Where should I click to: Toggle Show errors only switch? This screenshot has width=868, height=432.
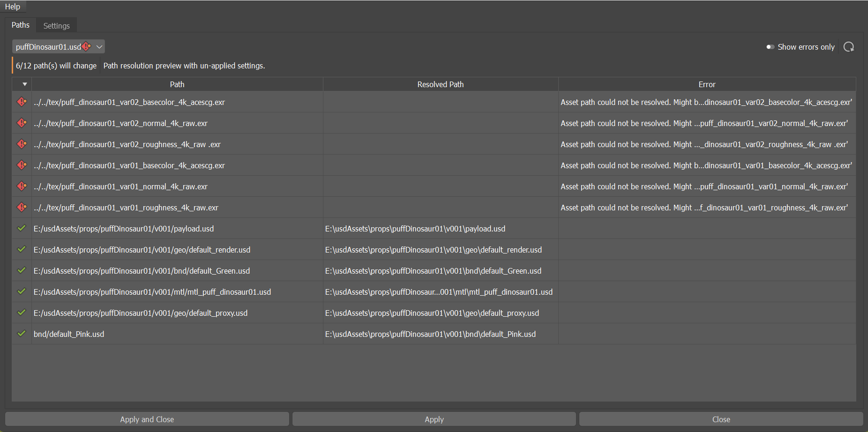click(x=770, y=47)
